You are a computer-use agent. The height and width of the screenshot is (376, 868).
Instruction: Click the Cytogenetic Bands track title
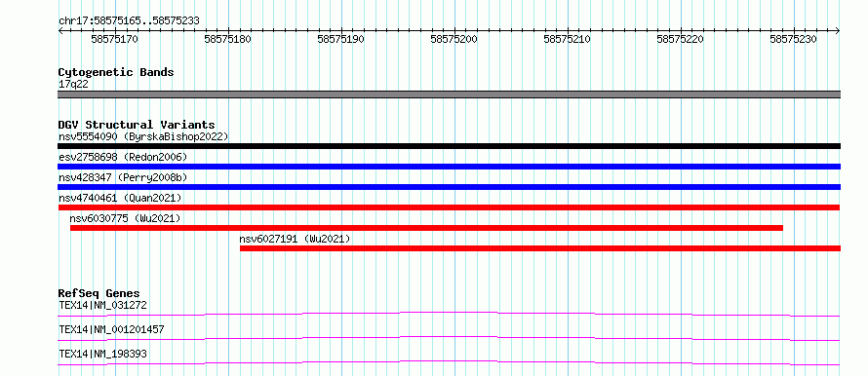point(116,72)
